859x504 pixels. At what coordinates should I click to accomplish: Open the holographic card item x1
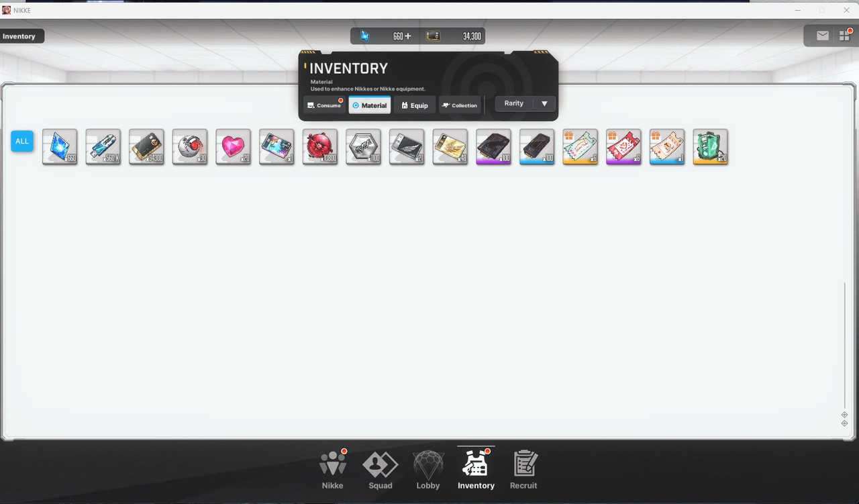tap(276, 147)
